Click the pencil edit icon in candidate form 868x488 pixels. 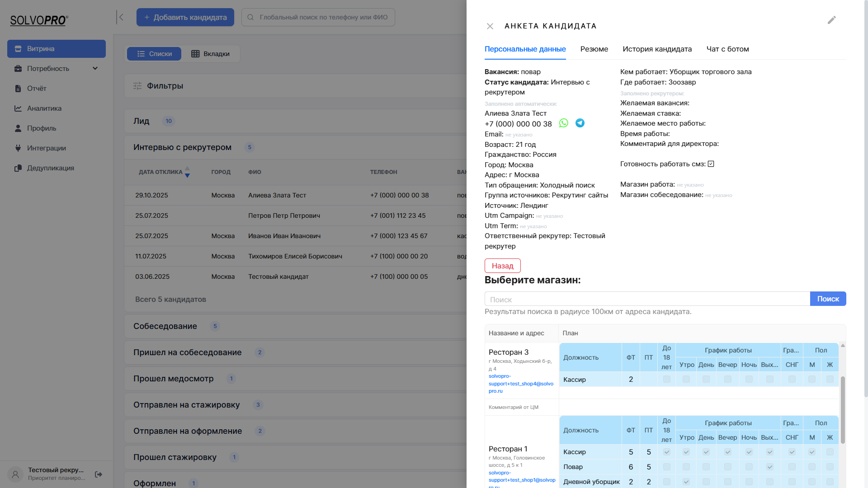832,20
